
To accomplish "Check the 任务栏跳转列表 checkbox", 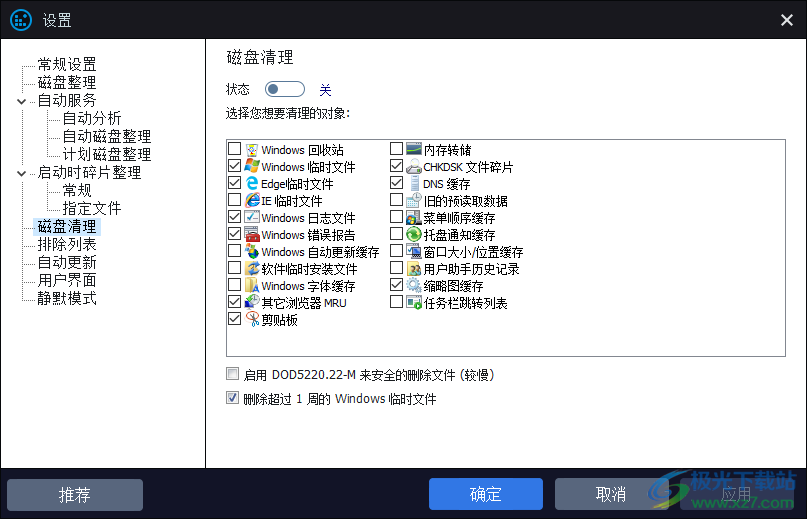I will [x=396, y=302].
